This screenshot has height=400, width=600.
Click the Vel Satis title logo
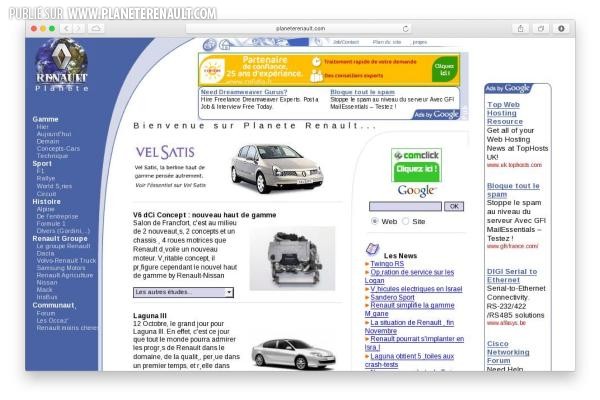[x=165, y=152]
